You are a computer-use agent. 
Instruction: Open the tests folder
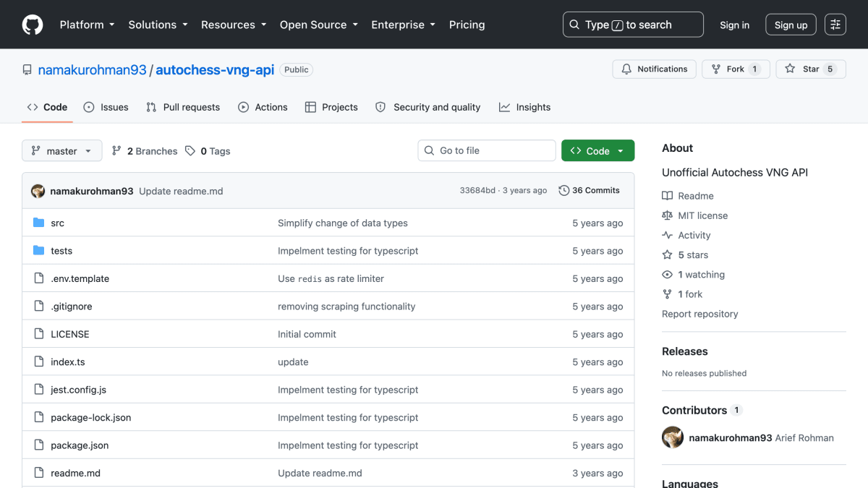coord(61,251)
